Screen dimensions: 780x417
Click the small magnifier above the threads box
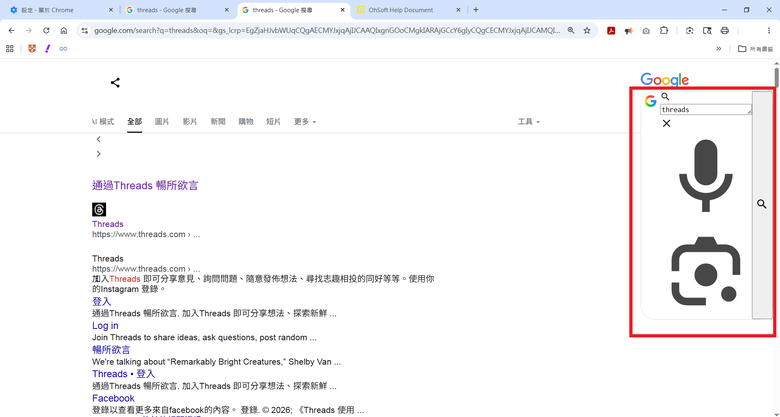point(666,97)
